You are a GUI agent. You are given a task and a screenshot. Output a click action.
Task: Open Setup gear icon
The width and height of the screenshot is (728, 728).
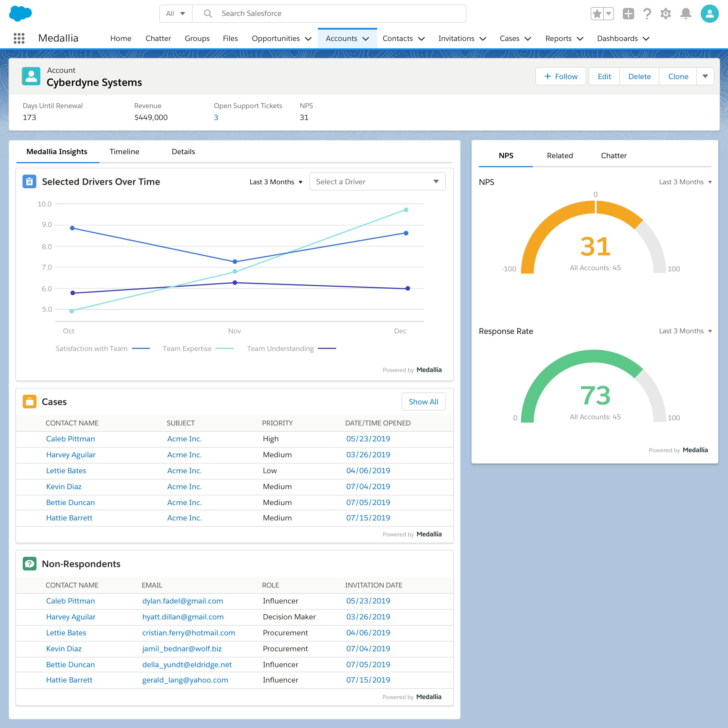(666, 14)
